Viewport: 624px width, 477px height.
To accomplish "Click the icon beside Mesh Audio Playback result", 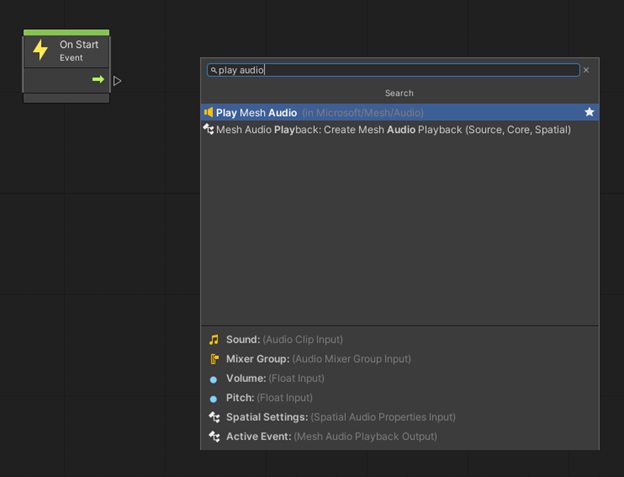I will click(x=209, y=129).
